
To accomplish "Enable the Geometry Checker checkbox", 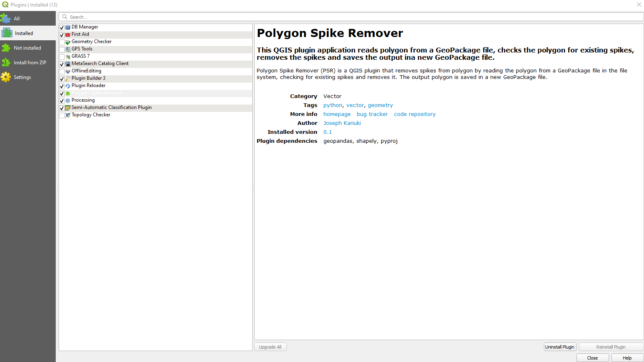I will [x=62, y=42].
